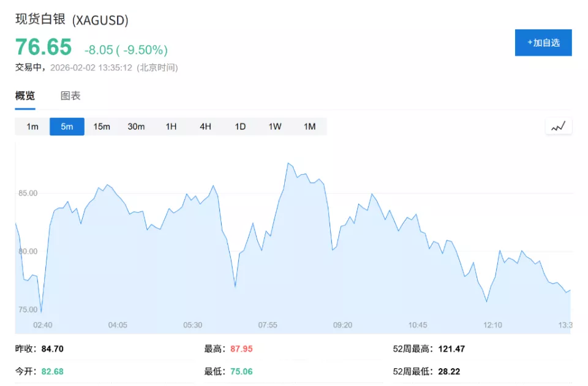Set the chart period to 1H

[x=171, y=127]
